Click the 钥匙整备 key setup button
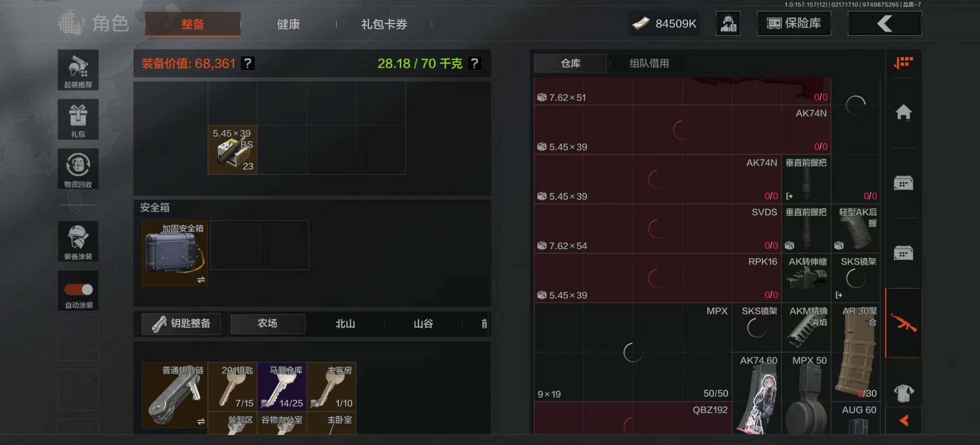 click(181, 323)
